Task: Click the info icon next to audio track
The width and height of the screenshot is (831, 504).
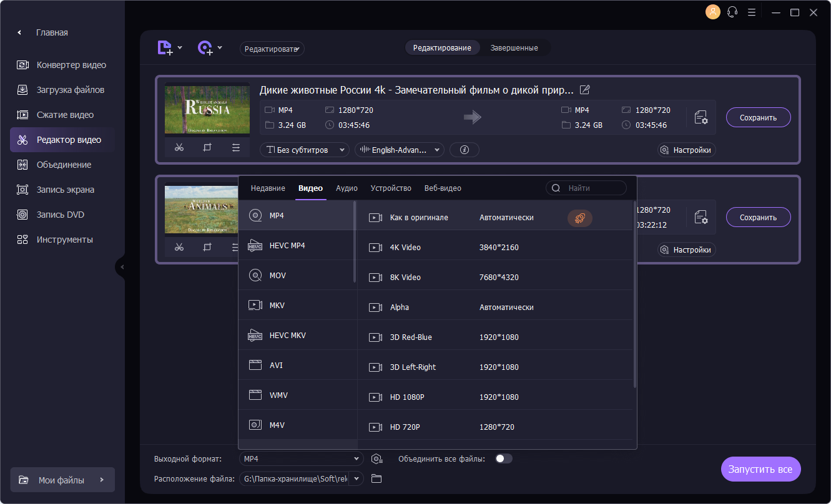Action: point(464,150)
